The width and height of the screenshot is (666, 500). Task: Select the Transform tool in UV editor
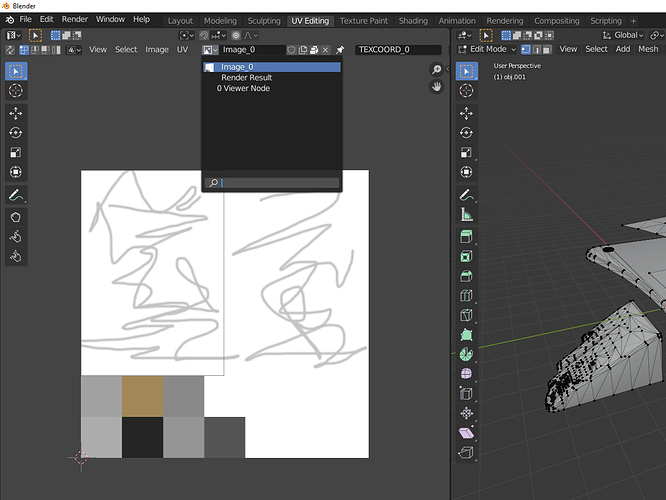pyautogui.click(x=16, y=172)
